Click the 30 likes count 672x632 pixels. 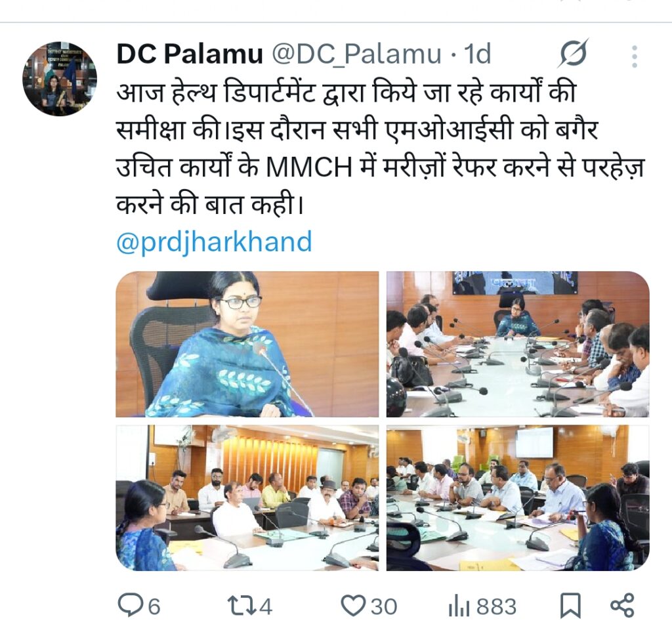pyautogui.click(x=384, y=606)
